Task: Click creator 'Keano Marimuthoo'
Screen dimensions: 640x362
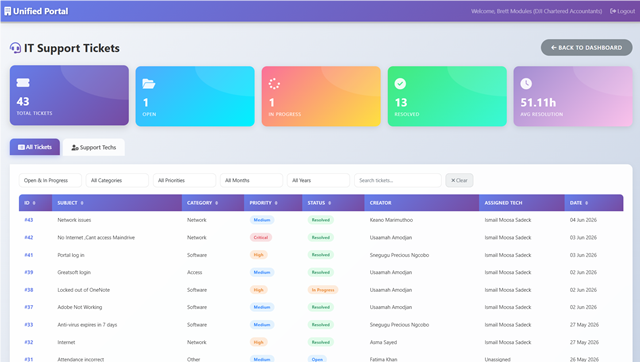Action: (391, 220)
